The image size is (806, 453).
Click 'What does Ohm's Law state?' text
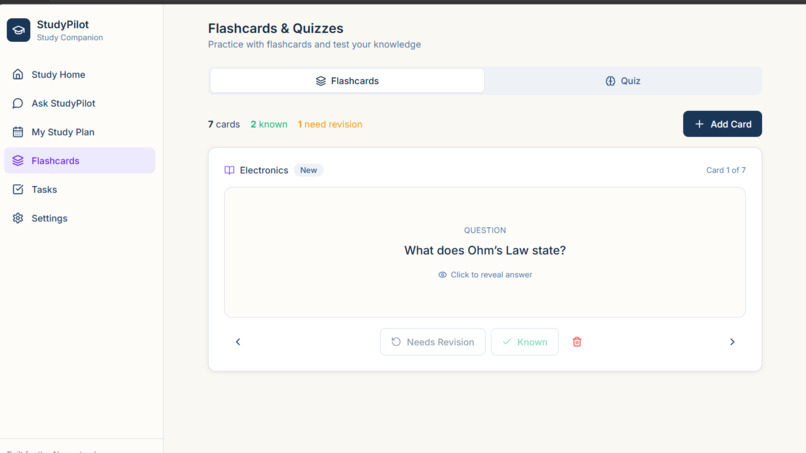(x=485, y=250)
